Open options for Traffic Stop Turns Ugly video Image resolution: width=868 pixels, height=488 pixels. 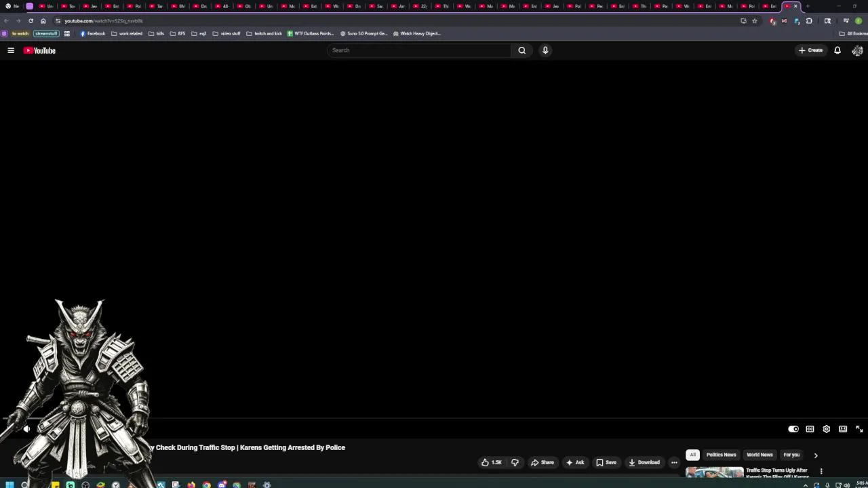coord(821,471)
